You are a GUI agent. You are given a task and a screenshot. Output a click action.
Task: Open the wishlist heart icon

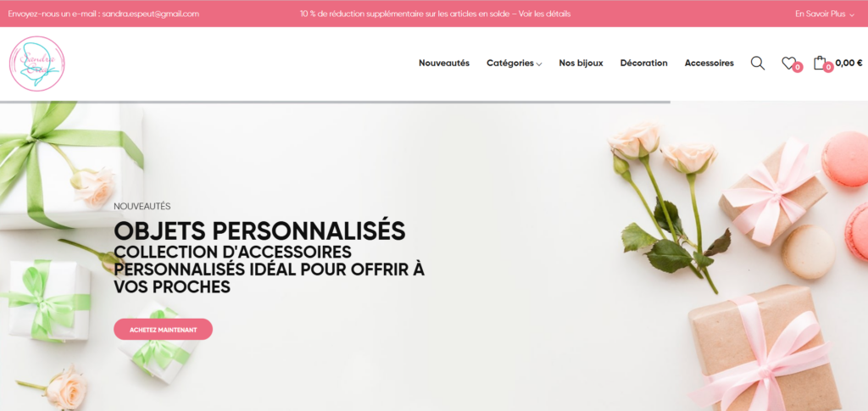(x=788, y=63)
